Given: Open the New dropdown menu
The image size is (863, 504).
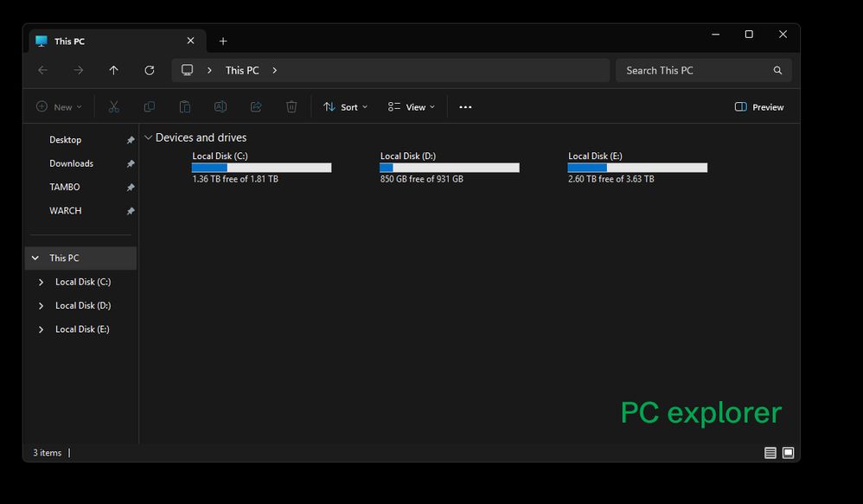Looking at the screenshot, I should click(59, 106).
